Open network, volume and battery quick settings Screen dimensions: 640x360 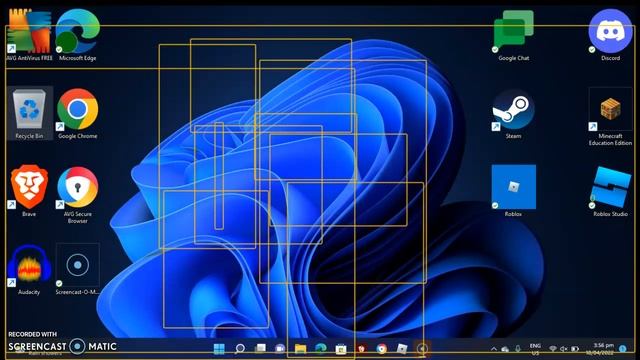click(x=564, y=349)
